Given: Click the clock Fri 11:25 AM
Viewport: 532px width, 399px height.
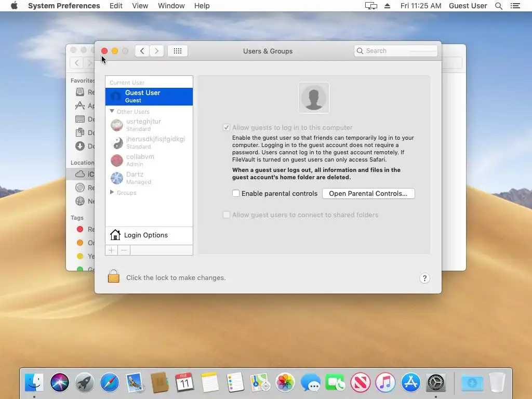Looking at the screenshot, I should point(421,6).
